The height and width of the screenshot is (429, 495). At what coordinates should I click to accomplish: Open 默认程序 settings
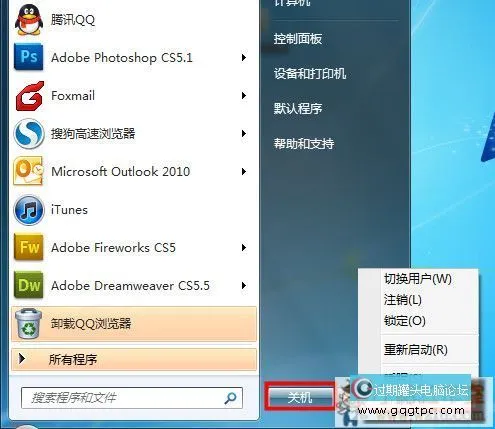(x=298, y=109)
